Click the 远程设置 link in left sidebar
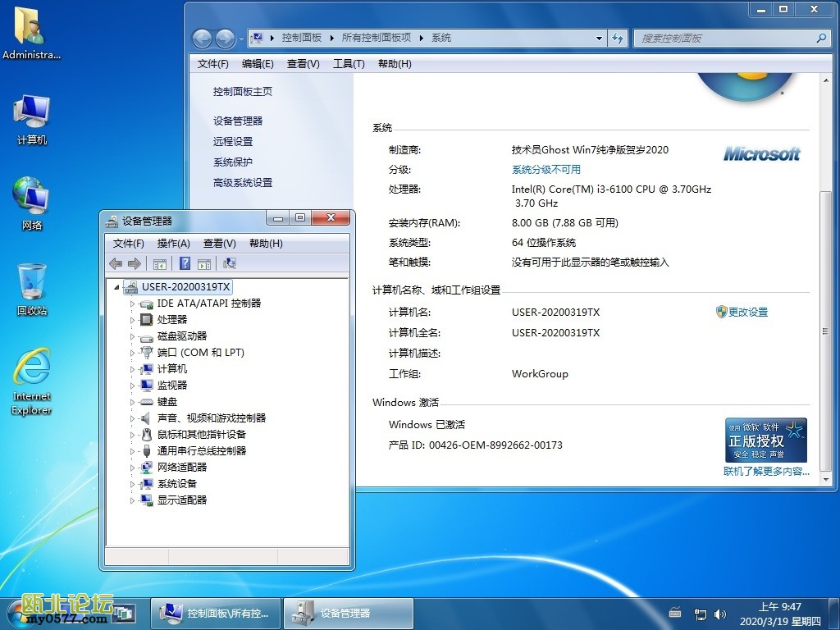The height and width of the screenshot is (630, 840). [233, 141]
